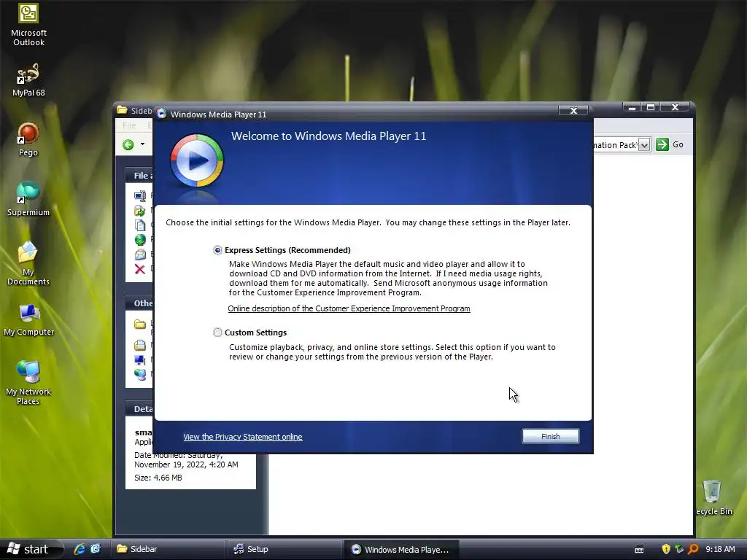Click the 9:18 AM taskbar clock
The image size is (747, 560).
[x=720, y=549]
